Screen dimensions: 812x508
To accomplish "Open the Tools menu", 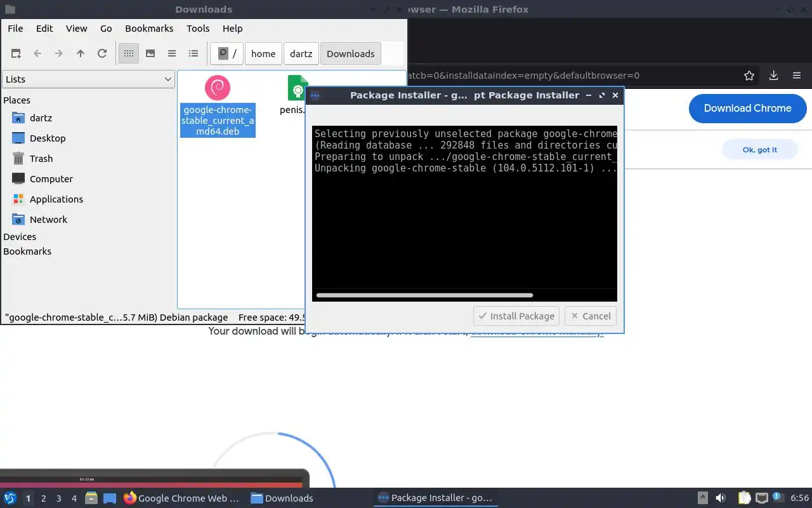I will coord(198,29).
